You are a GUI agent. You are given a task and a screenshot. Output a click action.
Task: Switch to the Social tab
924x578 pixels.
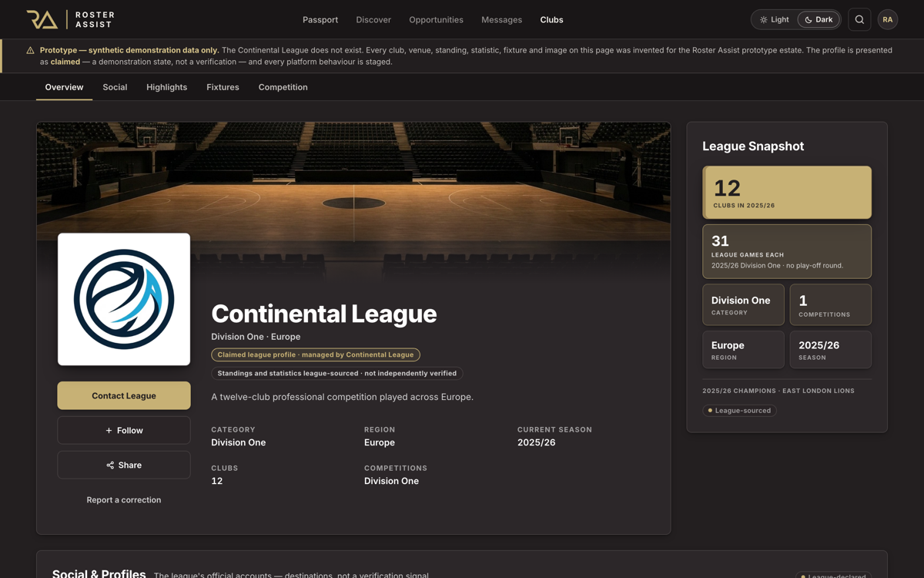click(115, 87)
